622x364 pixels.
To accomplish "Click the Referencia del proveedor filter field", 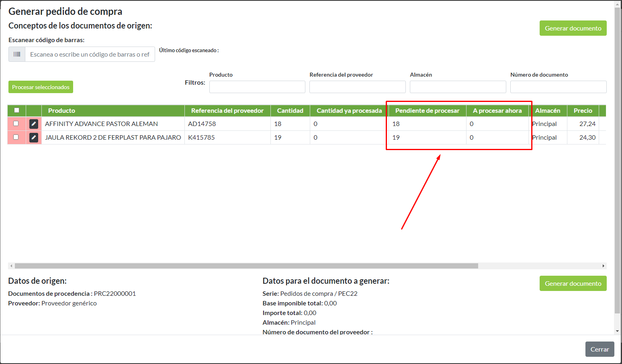I will [357, 87].
